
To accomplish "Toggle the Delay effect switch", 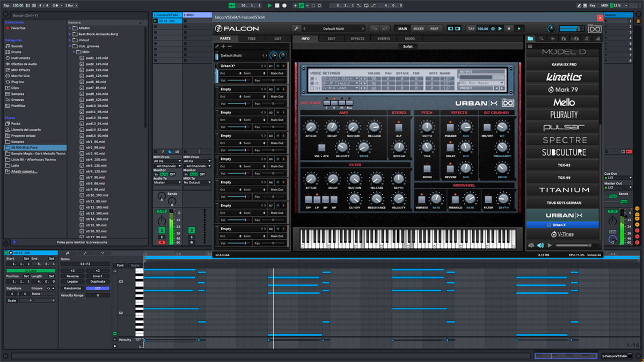I will 451,148.
